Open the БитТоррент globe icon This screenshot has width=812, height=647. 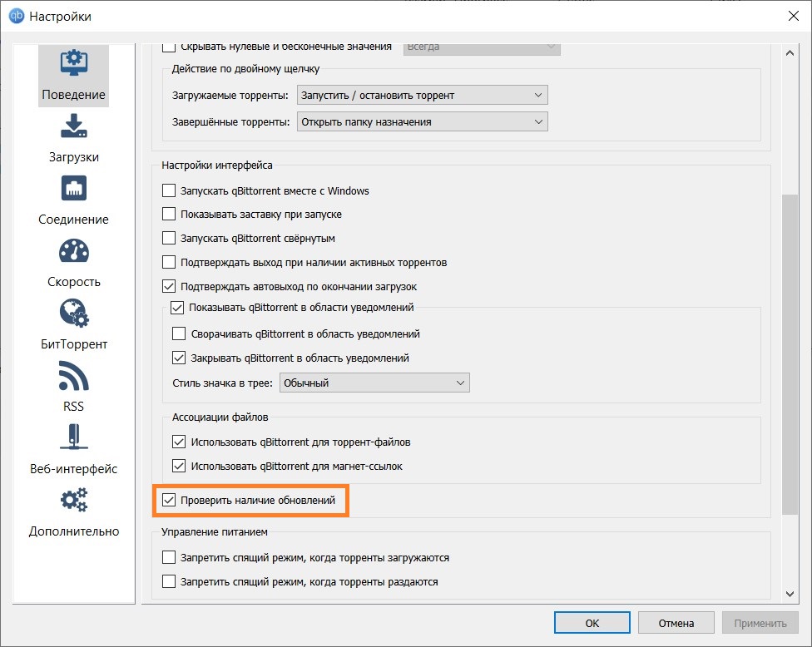pyautogui.click(x=74, y=314)
